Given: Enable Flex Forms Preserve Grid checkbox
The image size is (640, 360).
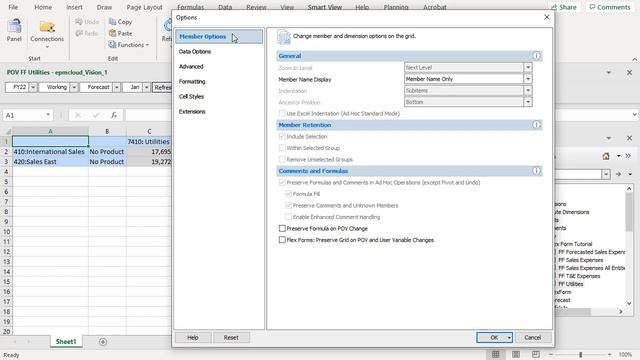Looking at the screenshot, I should pos(282,240).
